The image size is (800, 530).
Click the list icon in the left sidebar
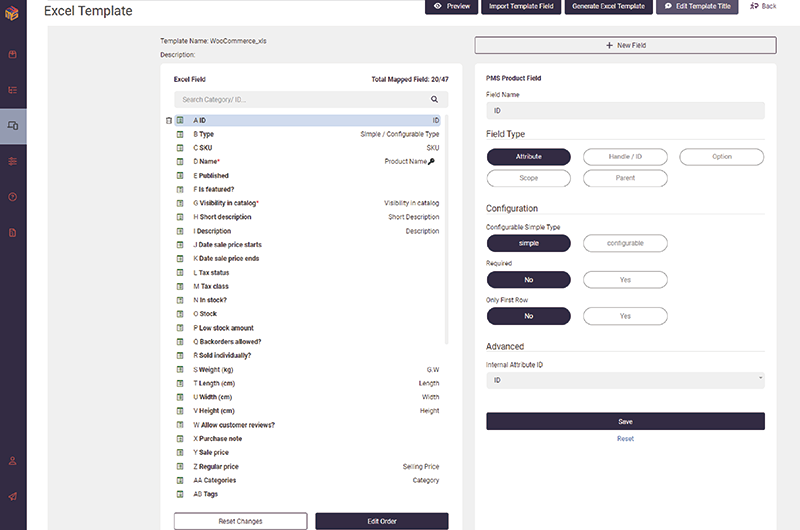point(12,90)
